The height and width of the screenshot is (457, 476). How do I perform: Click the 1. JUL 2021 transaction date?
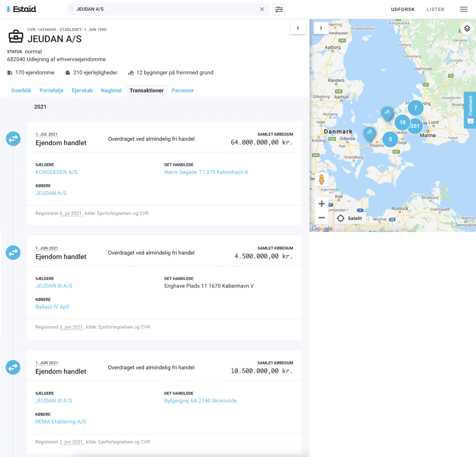pos(46,134)
